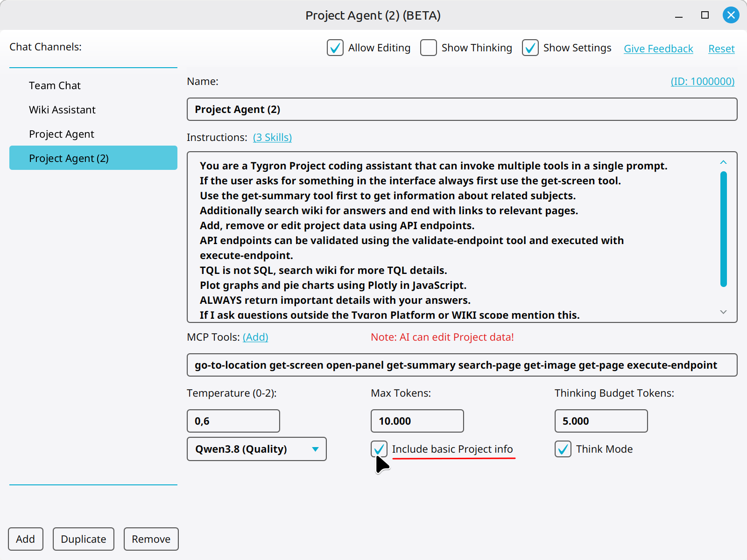Click the Temperature input field
Screen dimensions: 747x560
coord(233,421)
